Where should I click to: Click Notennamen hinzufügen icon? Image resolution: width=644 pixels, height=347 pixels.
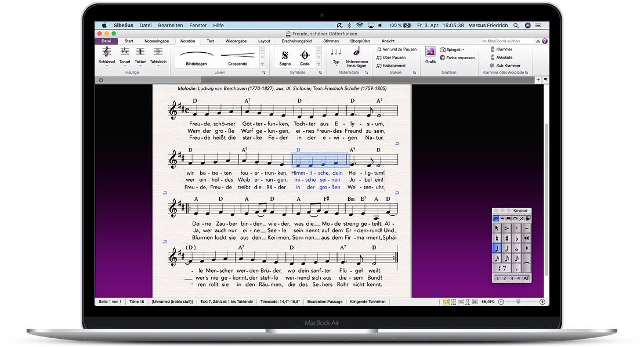pyautogui.click(x=356, y=57)
